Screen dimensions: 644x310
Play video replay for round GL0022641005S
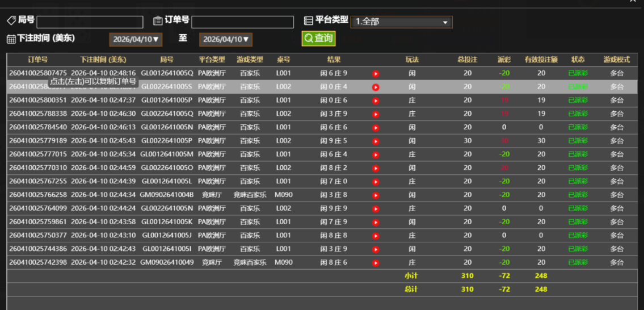pos(376,87)
